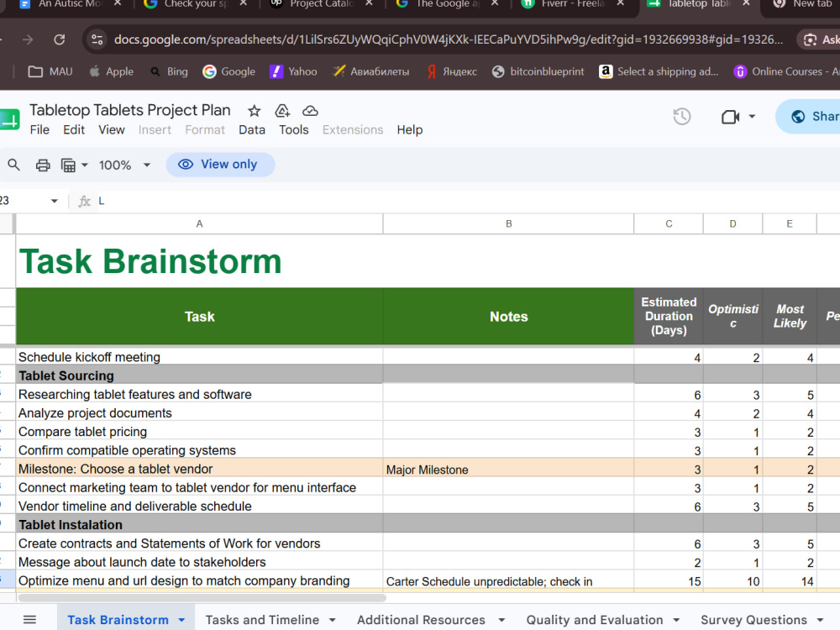The height and width of the screenshot is (630, 840).
Task: Open the Help menu
Action: [410, 129]
